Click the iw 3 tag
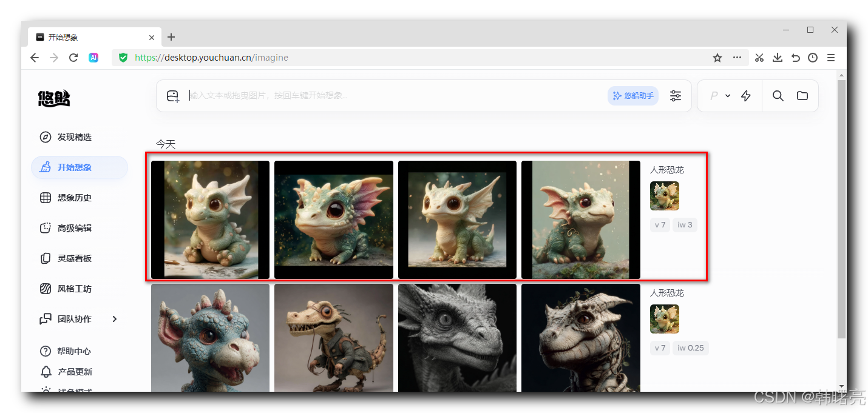This screenshot has height=413, width=868. (685, 225)
